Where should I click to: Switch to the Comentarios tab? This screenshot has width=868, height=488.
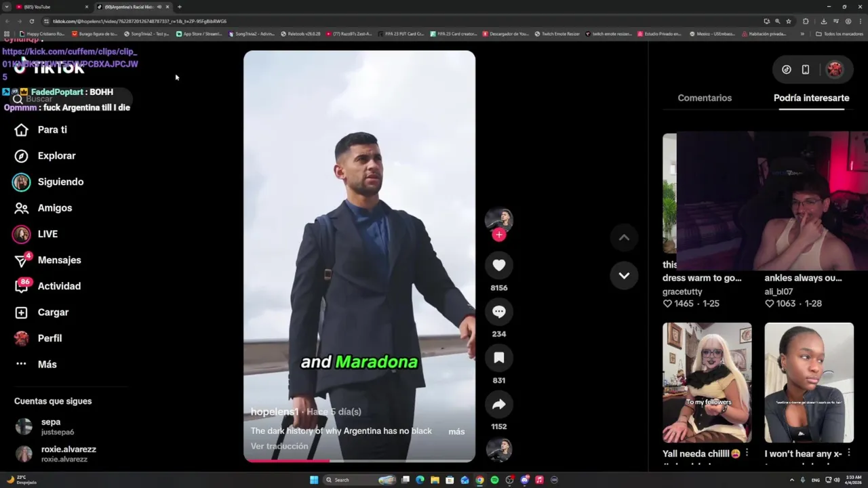(705, 98)
